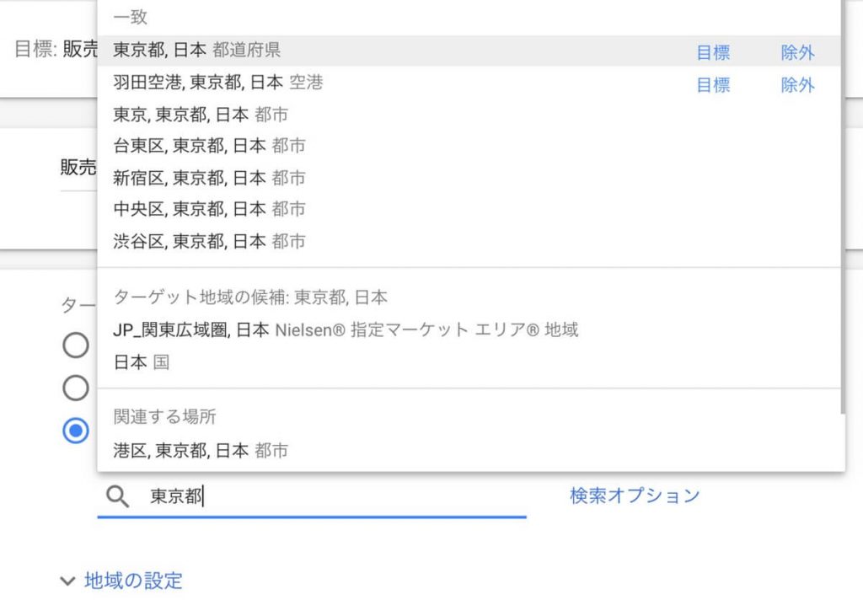Click the location search field with 東京都
The height and width of the screenshot is (616, 863).
click(337, 496)
